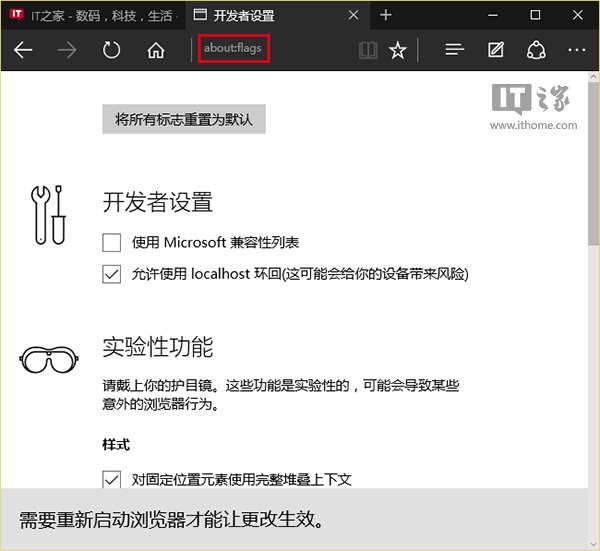This screenshot has height=551, width=600.
Task: Open the Hub three-lines icon
Action: pyautogui.click(x=455, y=50)
